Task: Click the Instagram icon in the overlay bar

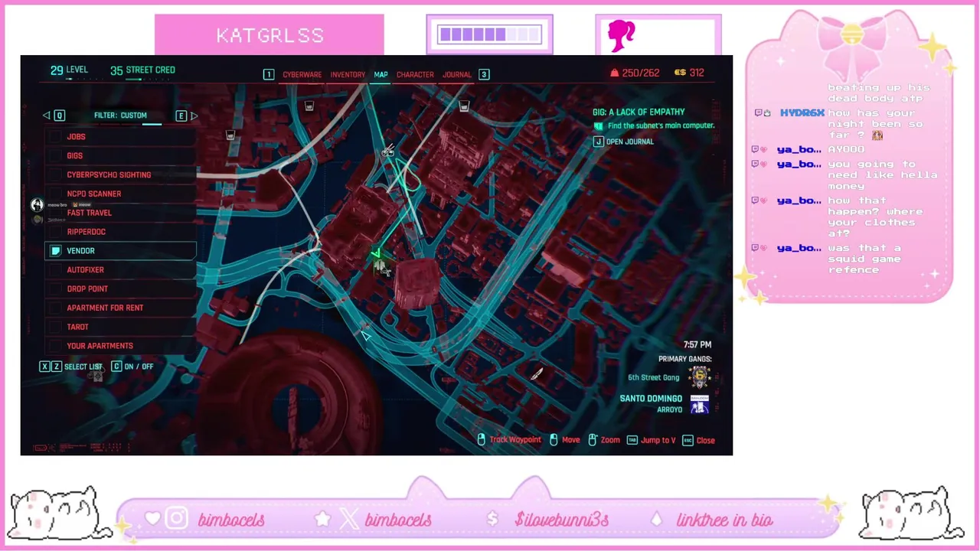Action: point(177,519)
